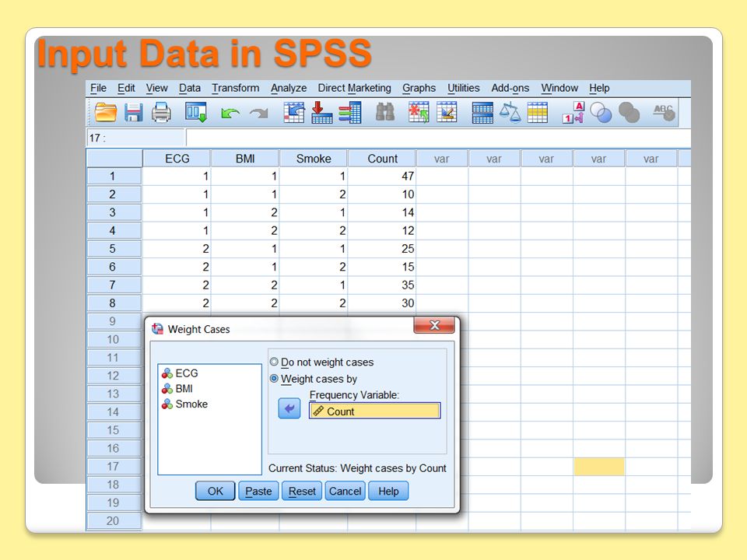Select ECG in the variable list
The height and width of the screenshot is (560, 747).
[x=180, y=373]
